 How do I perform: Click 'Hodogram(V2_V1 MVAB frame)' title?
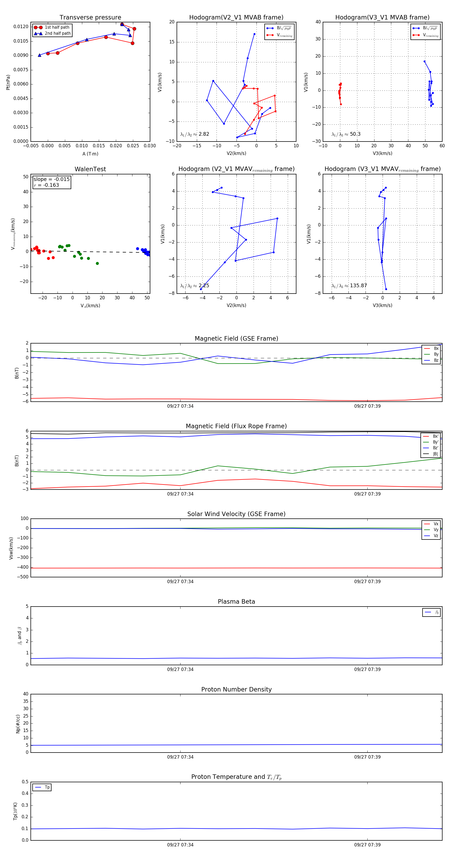[x=236, y=18]
